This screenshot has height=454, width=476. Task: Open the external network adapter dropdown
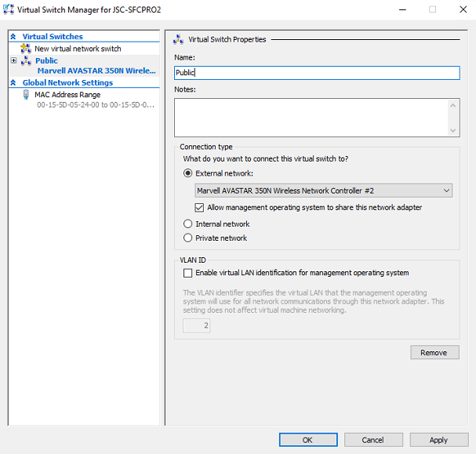coord(323,191)
